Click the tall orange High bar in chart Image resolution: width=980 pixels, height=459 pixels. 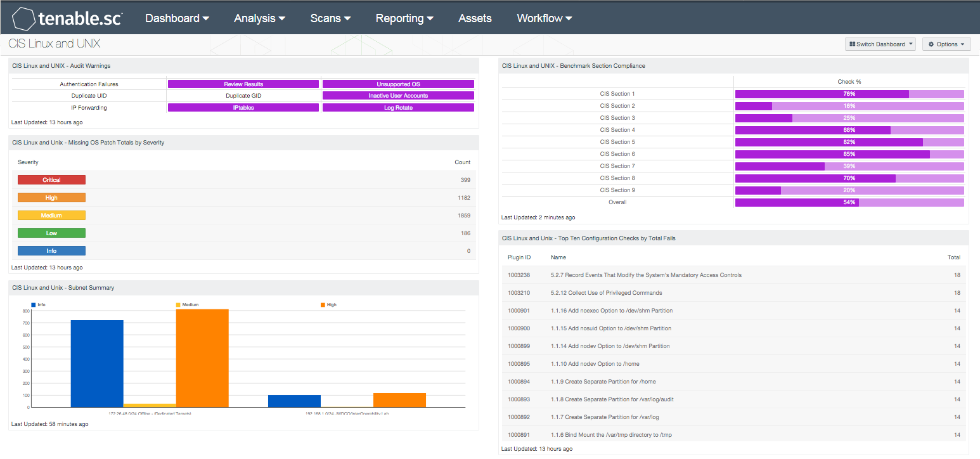pos(202,358)
